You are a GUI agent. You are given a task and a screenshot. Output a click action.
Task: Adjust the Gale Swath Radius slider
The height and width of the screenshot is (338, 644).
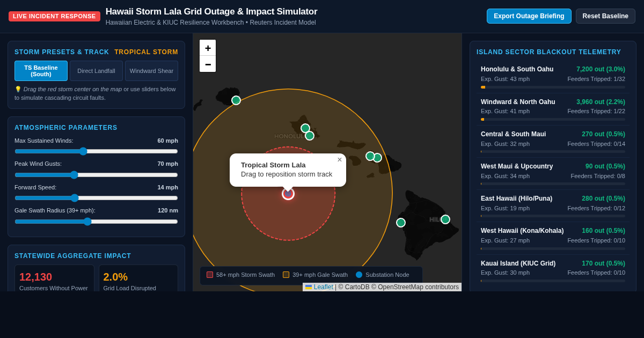pos(96,222)
